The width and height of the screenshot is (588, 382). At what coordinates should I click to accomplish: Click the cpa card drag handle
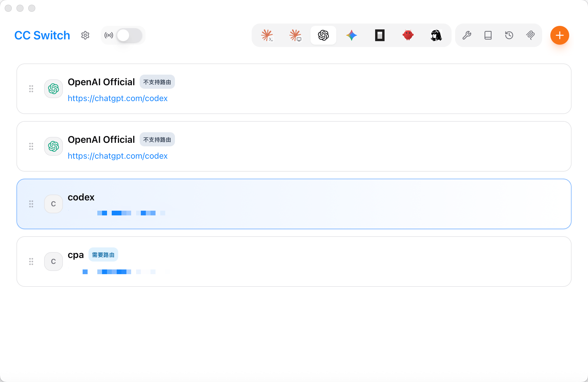(x=31, y=262)
